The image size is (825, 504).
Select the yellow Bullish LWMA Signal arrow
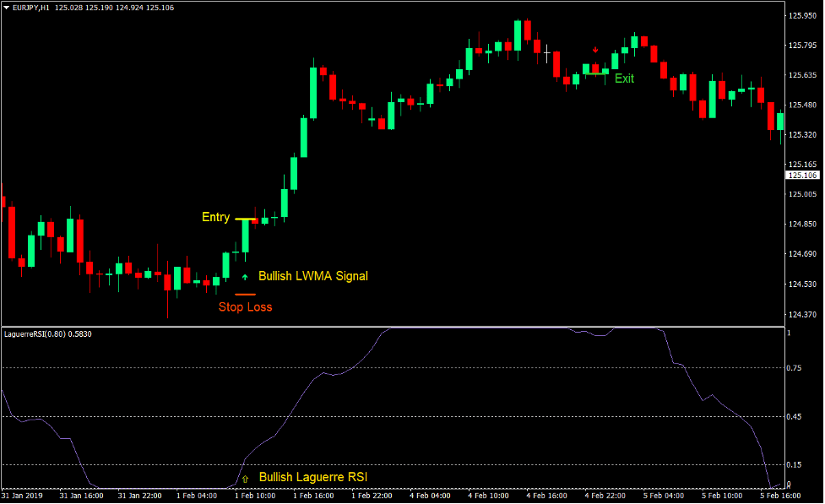[x=244, y=276]
